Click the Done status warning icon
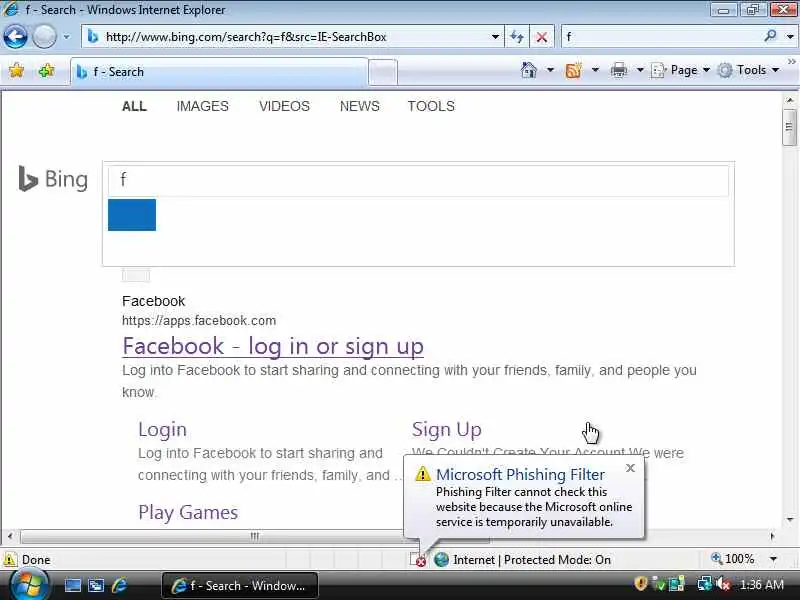The width and height of the screenshot is (800, 600). coord(9,560)
